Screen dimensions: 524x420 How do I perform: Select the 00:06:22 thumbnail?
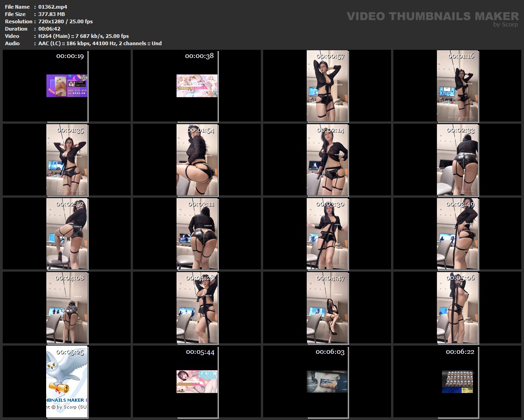(x=457, y=382)
